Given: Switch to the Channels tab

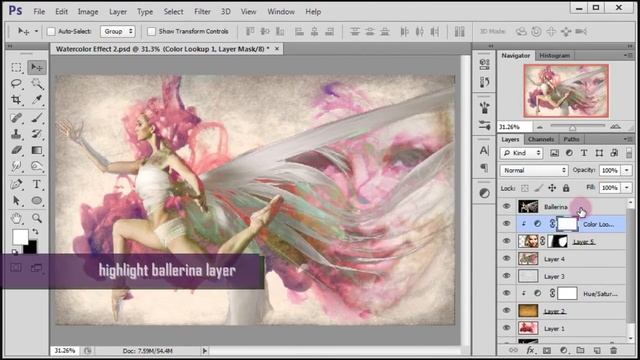Looking at the screenshot, I should point(541,139).
